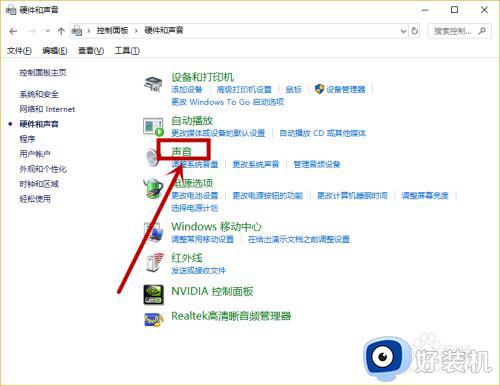Screen dimensions: 500x386
Task: Click the address bar control panel icon
Action: (77, 31)
